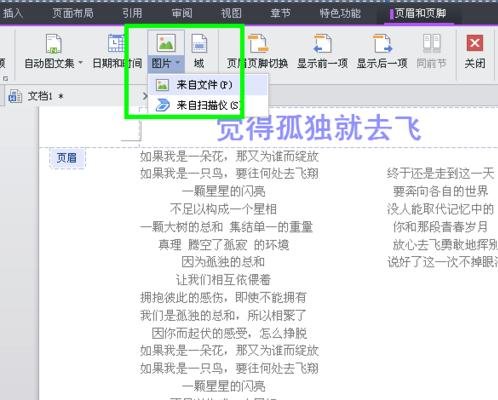Click the 页眉 header label tag
Viewport: 498px width, 400px height.
point(67,158)
